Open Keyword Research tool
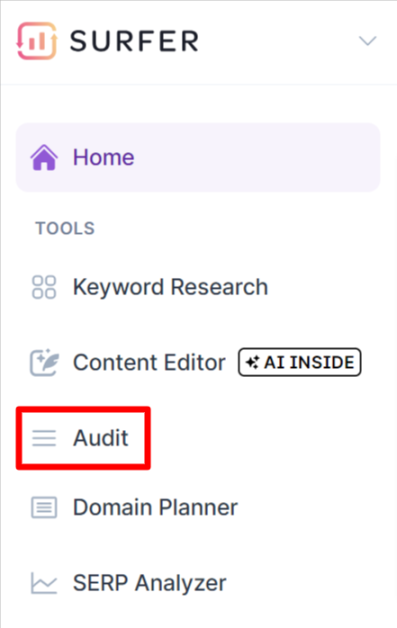Screen dimensions: 397x628 click(x=170, y=287)
